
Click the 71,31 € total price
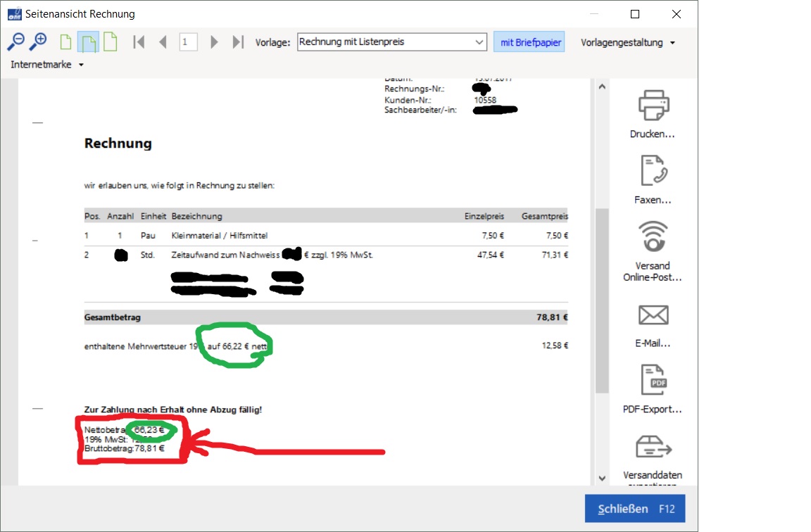pos(555,255)
